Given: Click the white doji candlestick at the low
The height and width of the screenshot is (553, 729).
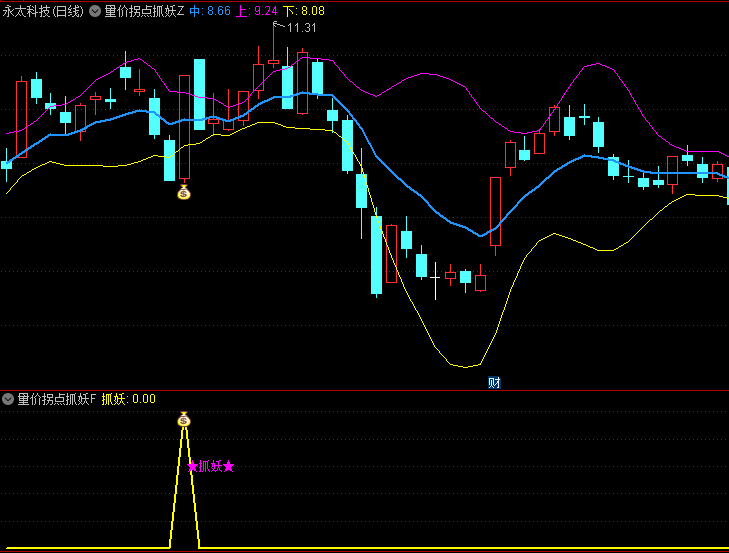Looking at the screenshot, I should coord(435,281).
